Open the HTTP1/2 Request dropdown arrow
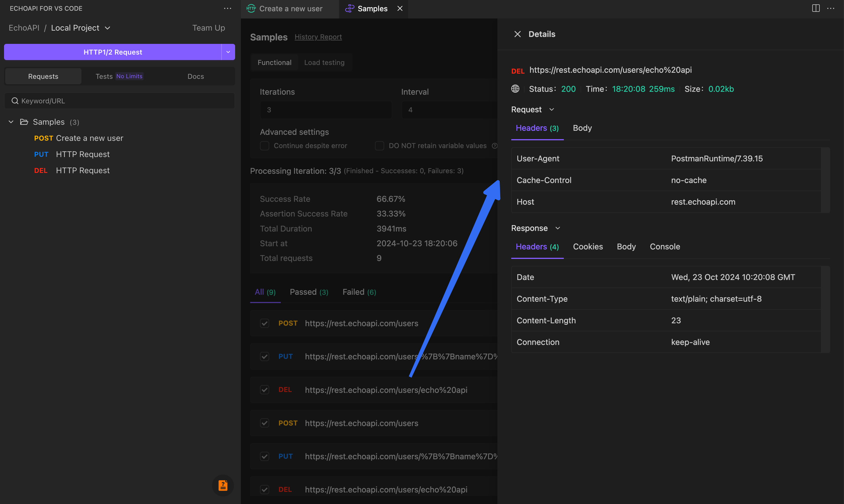 click(x=228, y=52)
